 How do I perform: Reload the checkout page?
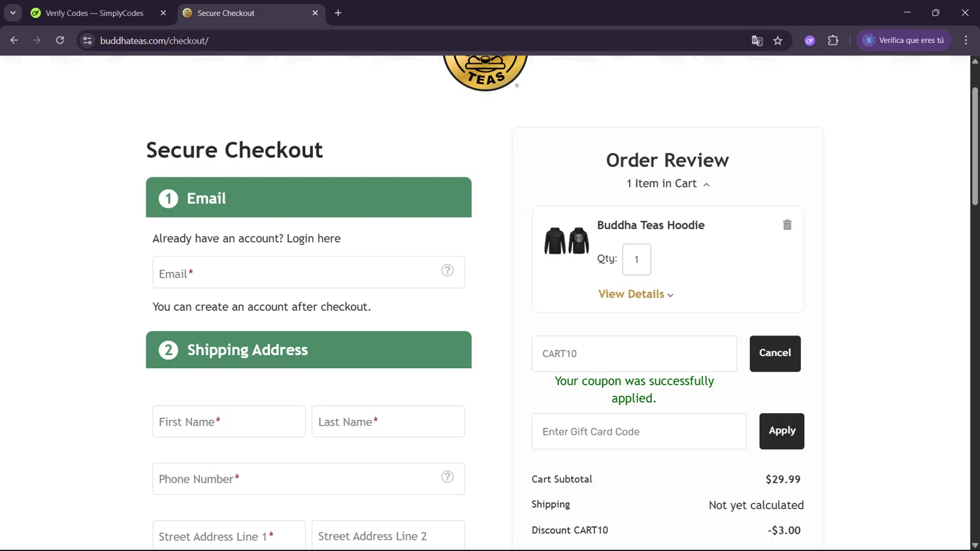coord(60,40)
